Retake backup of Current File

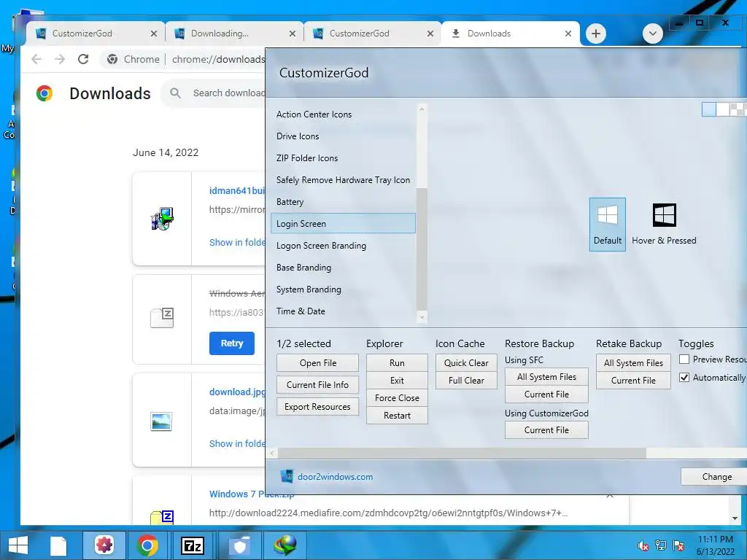(633, 381)
